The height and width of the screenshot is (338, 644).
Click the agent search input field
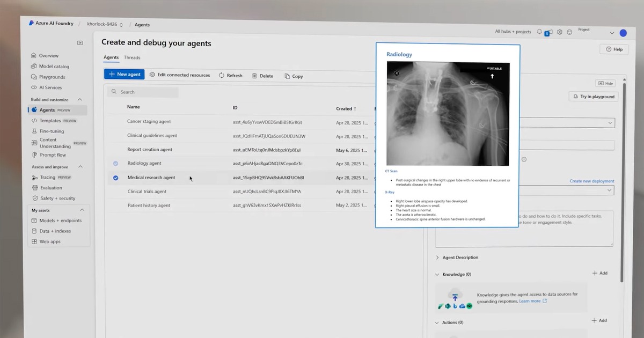coord(143,92)
